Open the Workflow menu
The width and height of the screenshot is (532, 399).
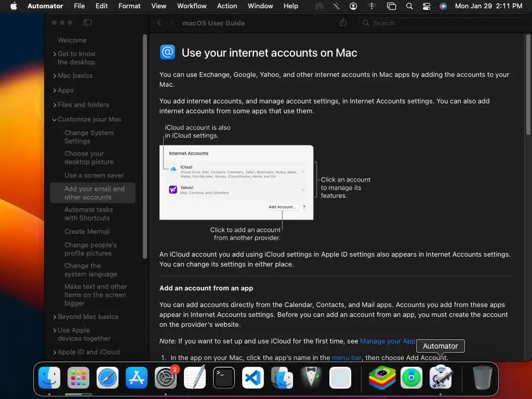(192, 6)
